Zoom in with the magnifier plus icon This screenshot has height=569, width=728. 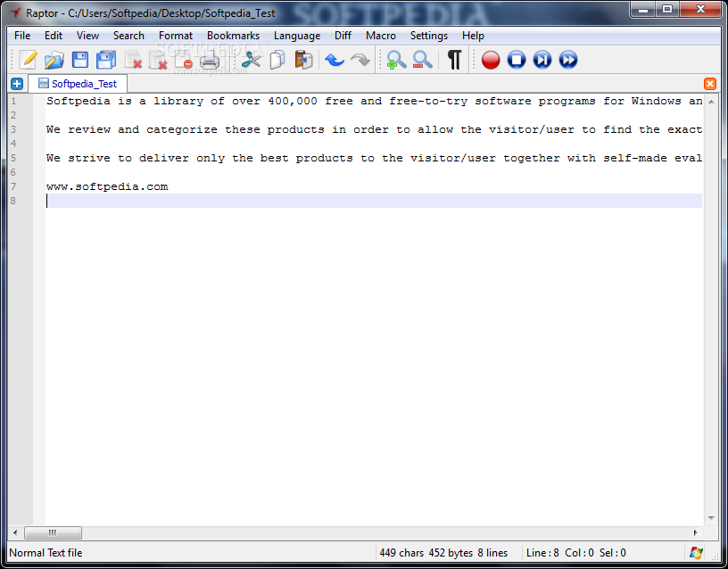coord(396,60)
